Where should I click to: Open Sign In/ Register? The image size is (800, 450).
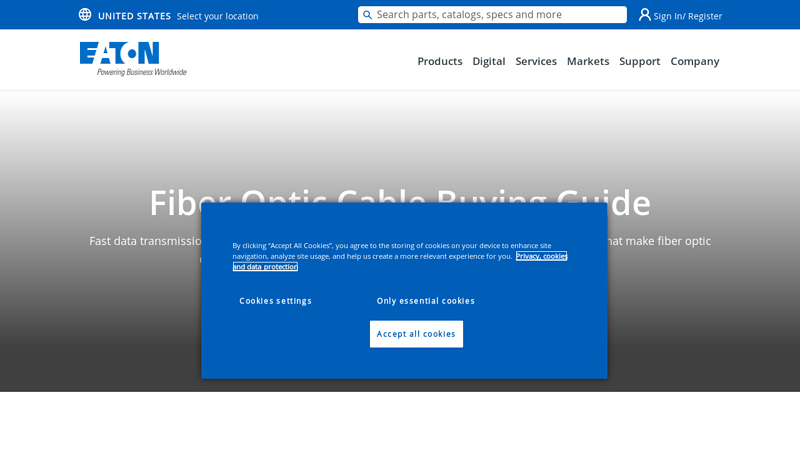(x=687, y=16)
